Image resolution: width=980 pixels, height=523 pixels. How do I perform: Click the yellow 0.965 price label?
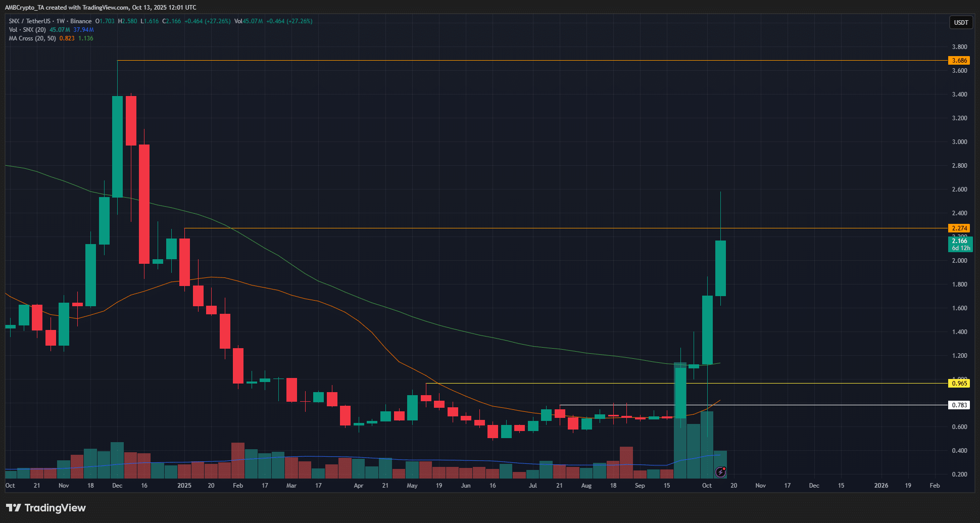tap(959, 384)
